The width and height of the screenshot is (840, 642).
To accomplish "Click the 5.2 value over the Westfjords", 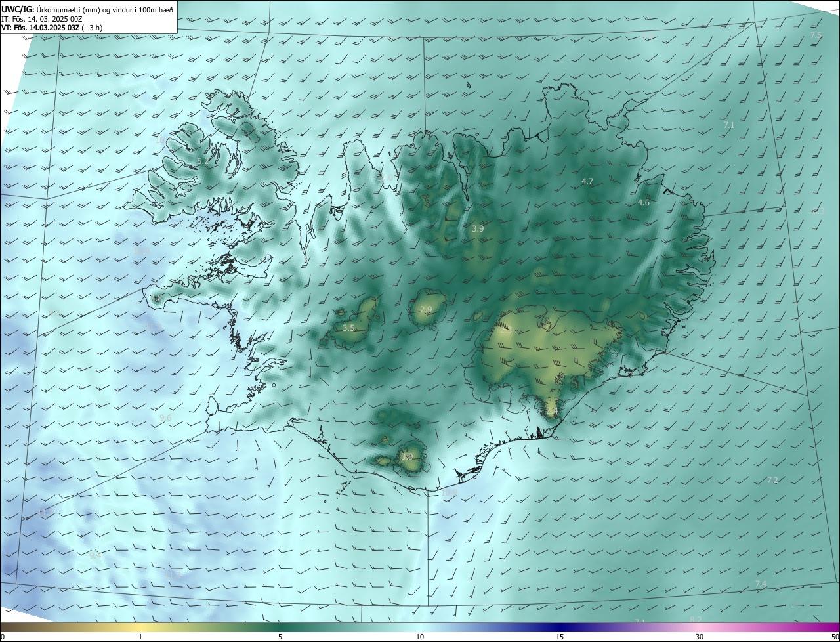I will click(203, 161).
